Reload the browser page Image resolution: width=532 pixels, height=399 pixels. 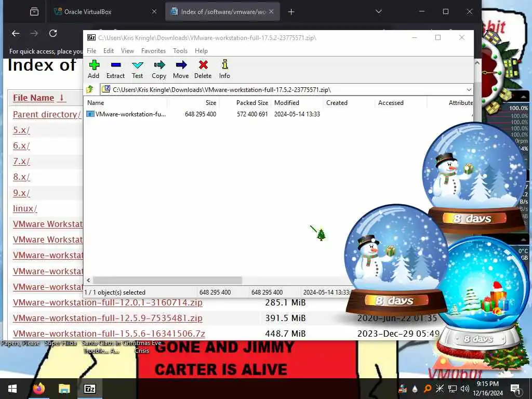[x=53, y=33]
